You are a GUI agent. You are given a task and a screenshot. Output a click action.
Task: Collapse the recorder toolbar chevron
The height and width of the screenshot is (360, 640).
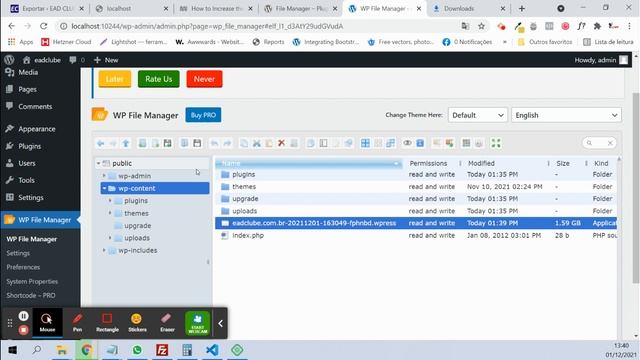pyautogui.click(x=220, y=324)
